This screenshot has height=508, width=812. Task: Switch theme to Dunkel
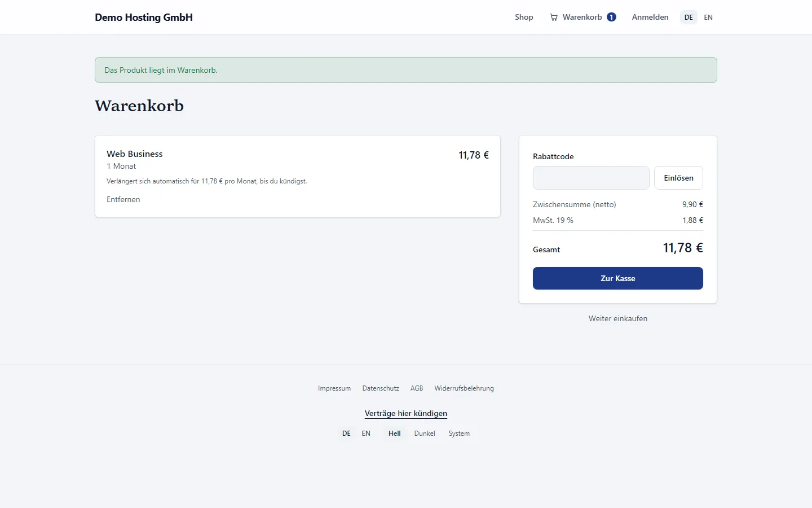pyautogui.click(x=425, y=433)
